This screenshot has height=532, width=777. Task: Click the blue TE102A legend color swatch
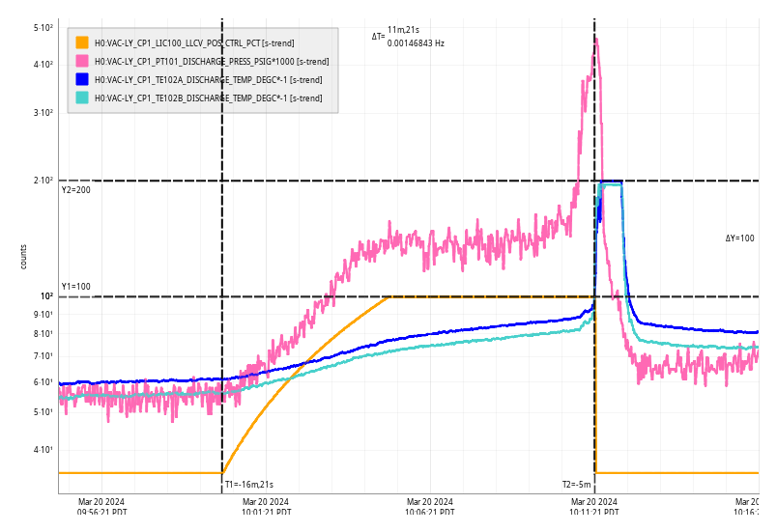[82, 79]
